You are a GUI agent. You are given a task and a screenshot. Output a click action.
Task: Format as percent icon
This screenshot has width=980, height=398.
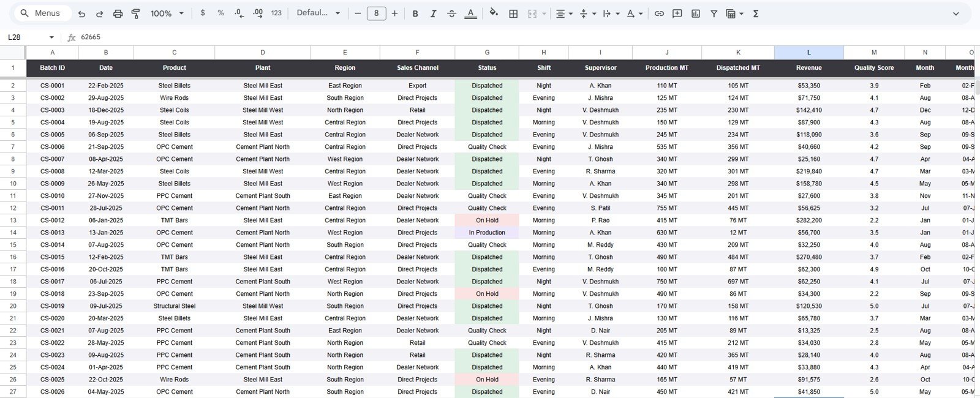(x=221, y=13)
